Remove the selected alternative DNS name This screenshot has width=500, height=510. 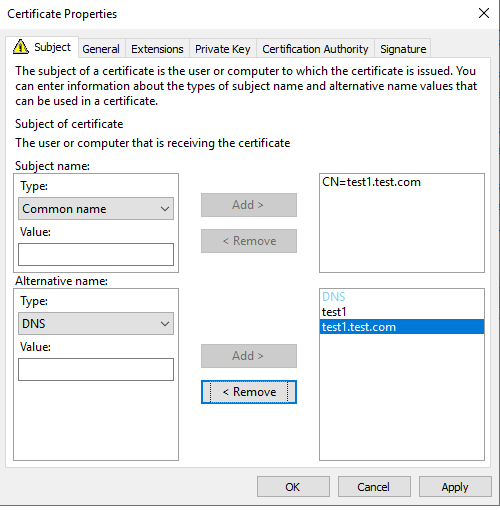pos(249,392)
